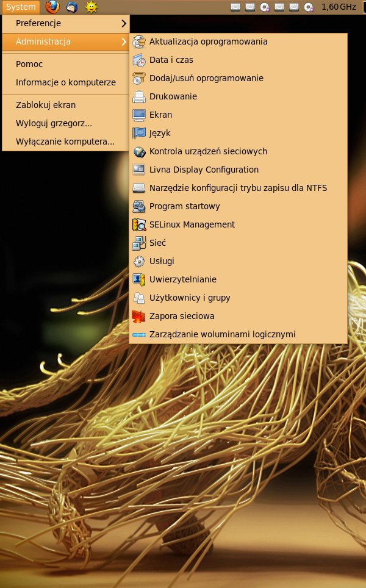Viewport: 366px width, 588px height.
Task: Click the Język flag icon
Action: (x=138, y=133)
